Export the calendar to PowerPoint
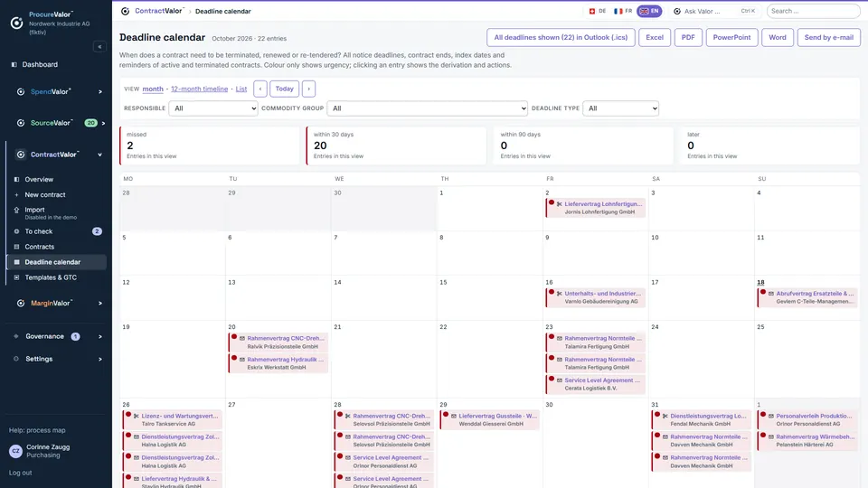Viewport: 868px width, 488px height. tap(731, 38)
